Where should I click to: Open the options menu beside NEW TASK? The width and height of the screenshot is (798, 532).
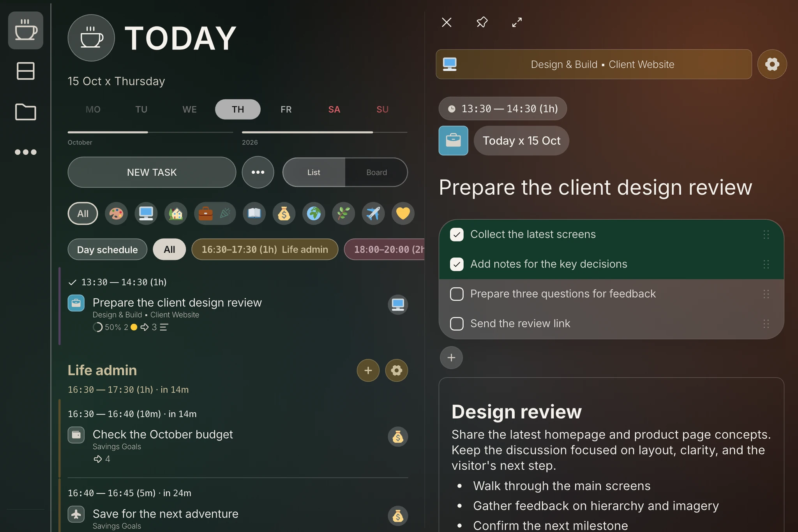(258, 172)
